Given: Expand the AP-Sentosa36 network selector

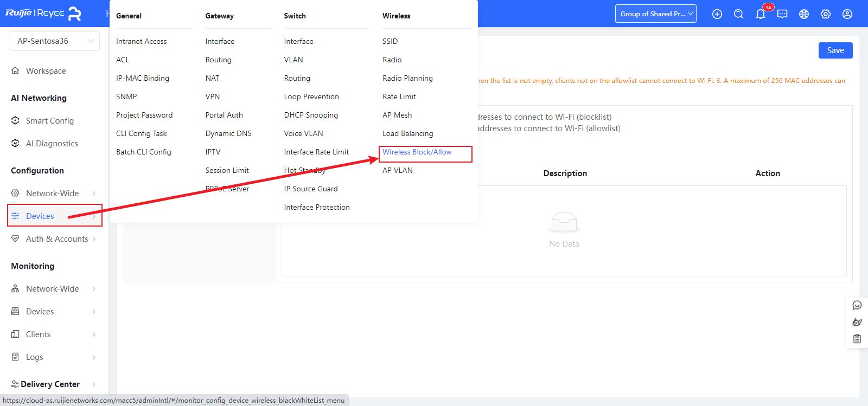Looking at the screenshot, I should pos(54,41).
